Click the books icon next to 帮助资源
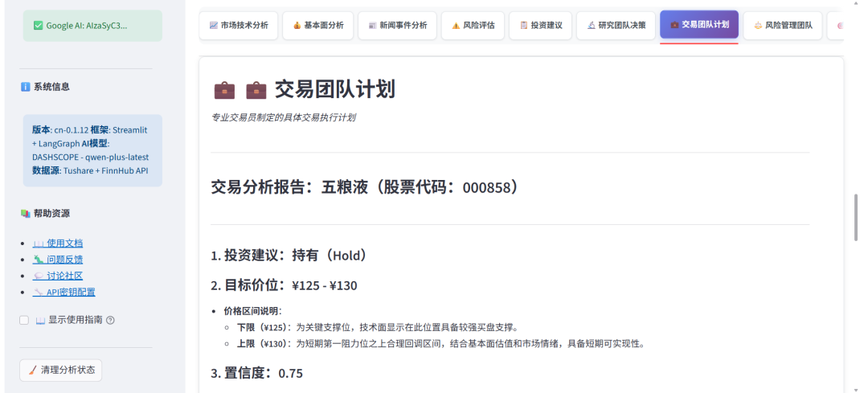 click(25, 214)
